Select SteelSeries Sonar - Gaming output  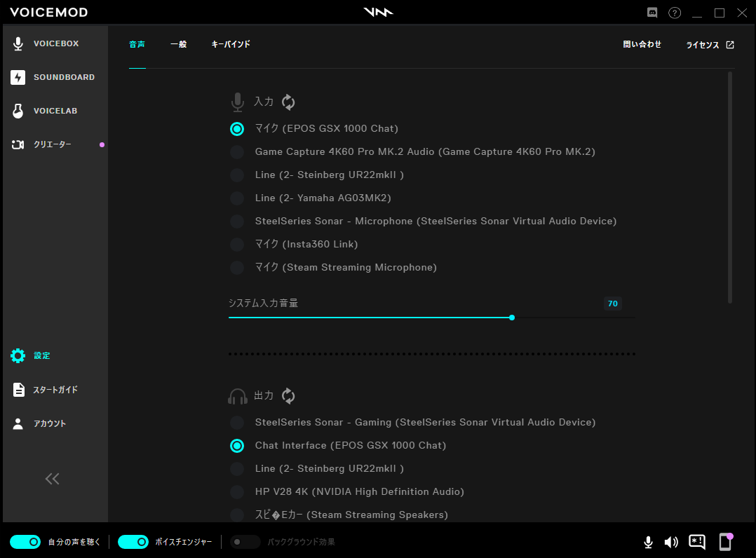point(412,423)
